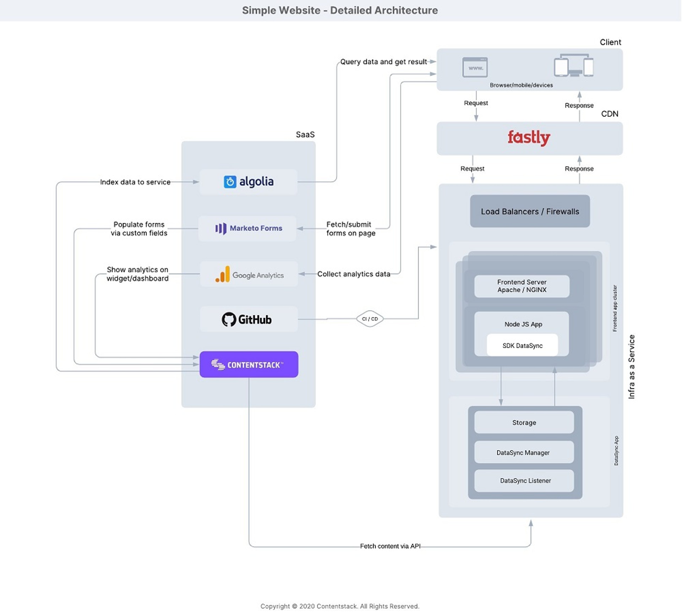Click the Query data and get result label
The image size is (682, 616).
point(384,62)
